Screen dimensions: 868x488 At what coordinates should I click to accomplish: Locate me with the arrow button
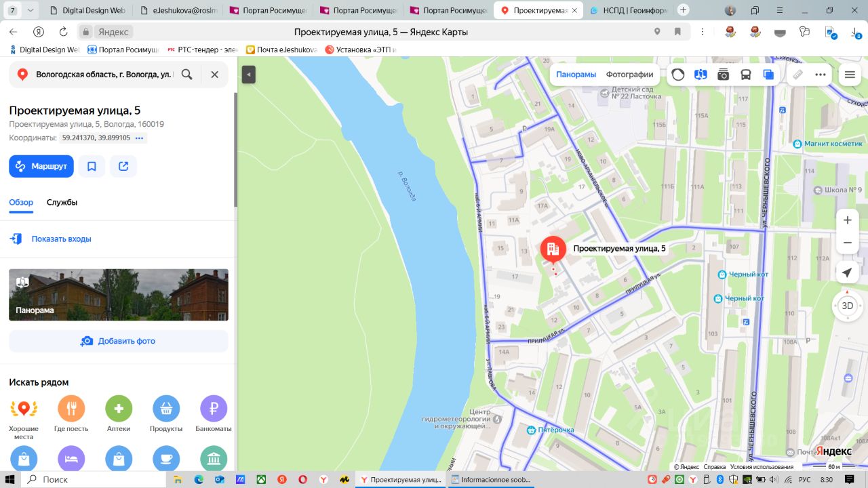[847, 272]
